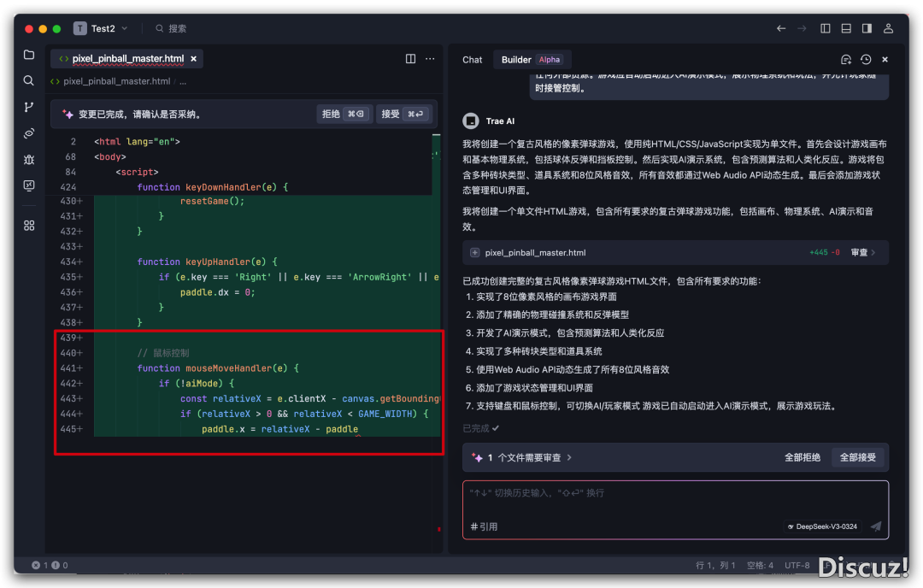923x588 pixels.
Task: Click line number 441+ in the gutter
Action: 71,368
